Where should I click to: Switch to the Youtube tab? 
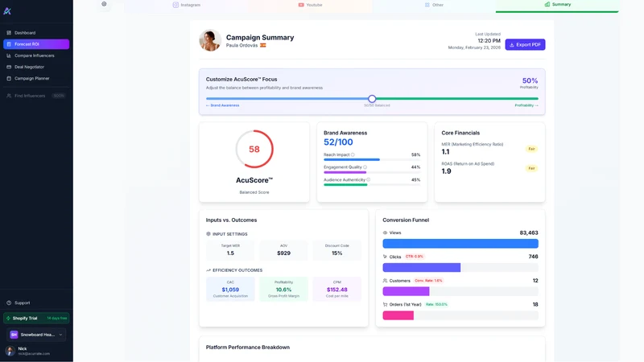click(310, 5)
